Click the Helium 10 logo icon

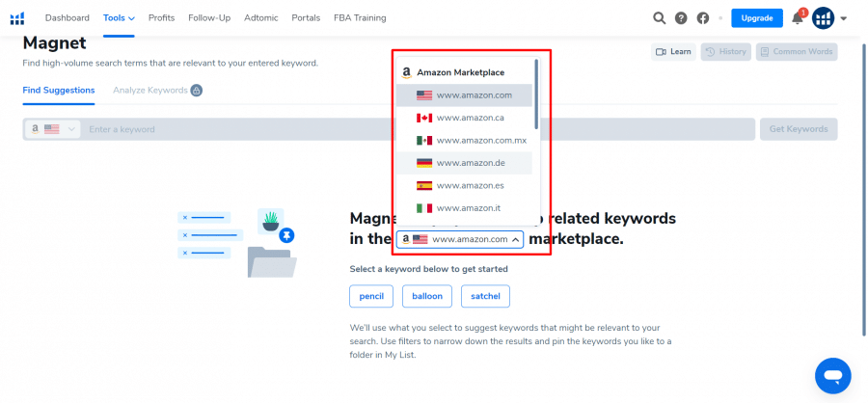pyautogui.click(x=17, y=18)
